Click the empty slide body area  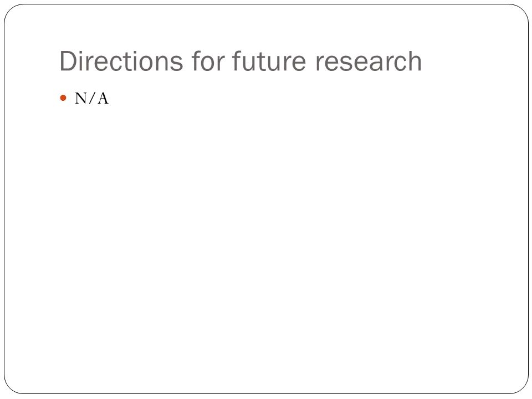tap(266, 238)
